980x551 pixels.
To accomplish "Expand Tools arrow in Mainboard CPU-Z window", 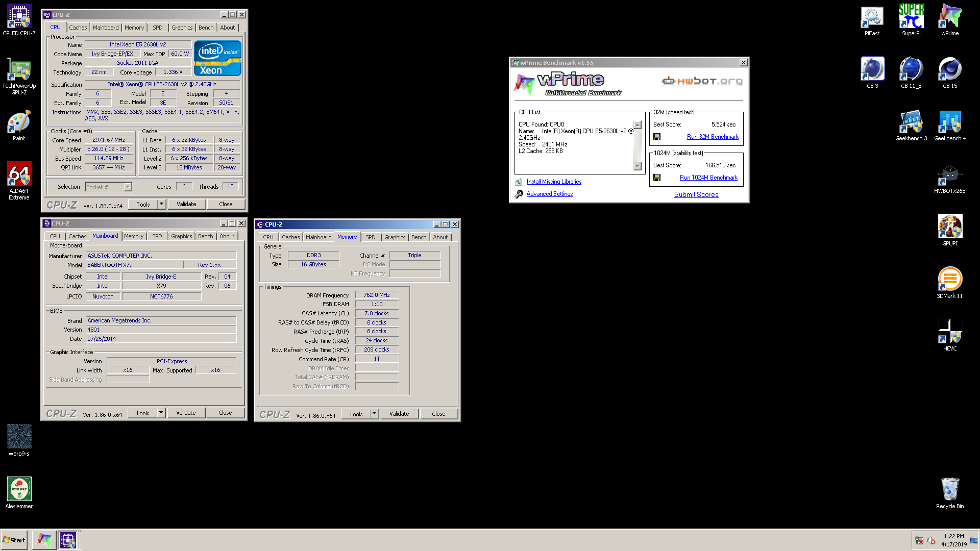I will coord(161,413).
